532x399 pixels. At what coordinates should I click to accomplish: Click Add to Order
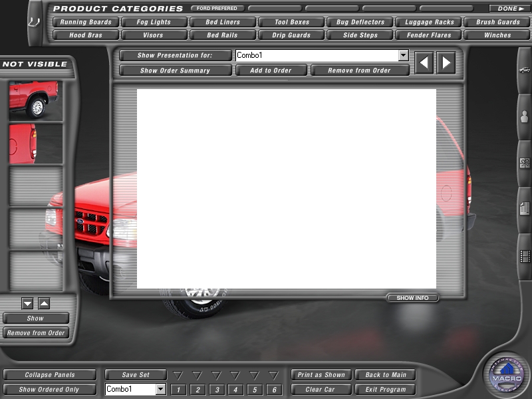pos(271,70)
